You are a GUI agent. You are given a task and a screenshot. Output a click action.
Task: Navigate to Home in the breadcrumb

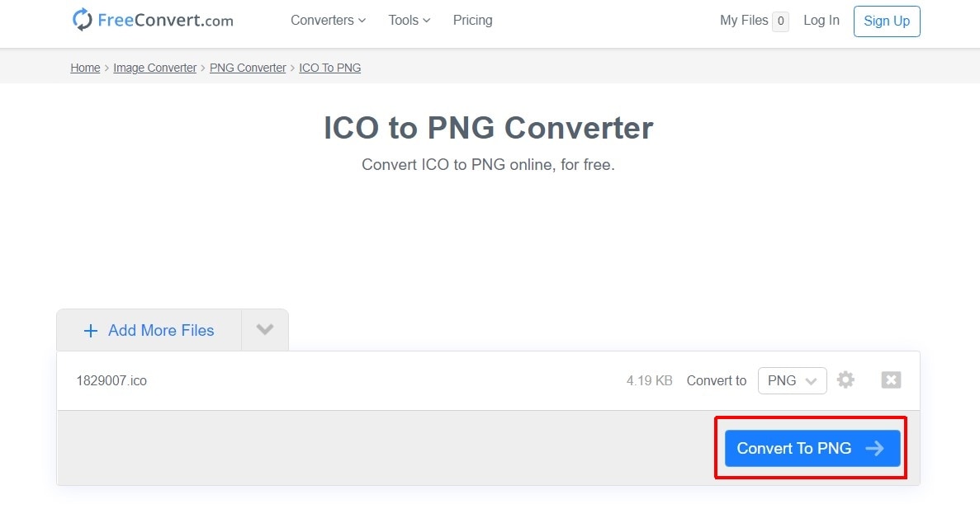click(x=85, y=68)
